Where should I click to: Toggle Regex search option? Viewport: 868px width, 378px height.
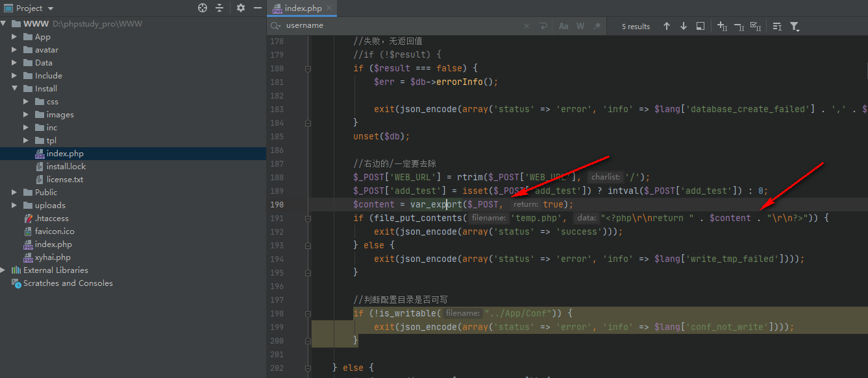coord(597,26)
